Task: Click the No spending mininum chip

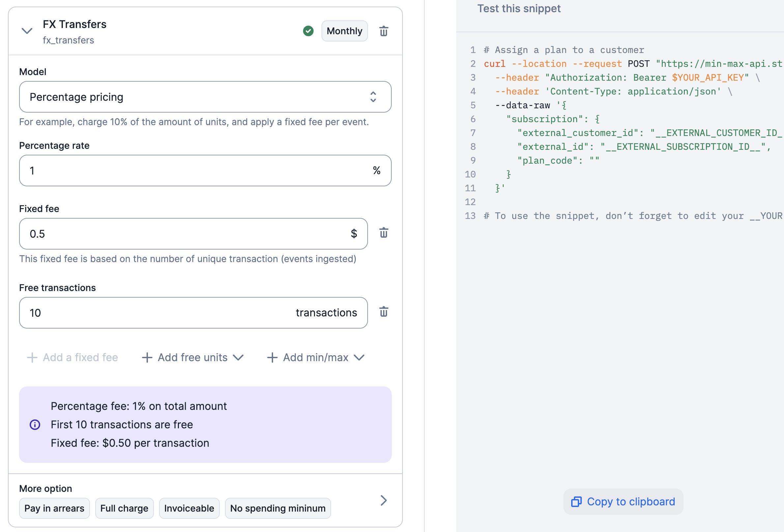Action: pyautogui.click(x=278, y=508)
